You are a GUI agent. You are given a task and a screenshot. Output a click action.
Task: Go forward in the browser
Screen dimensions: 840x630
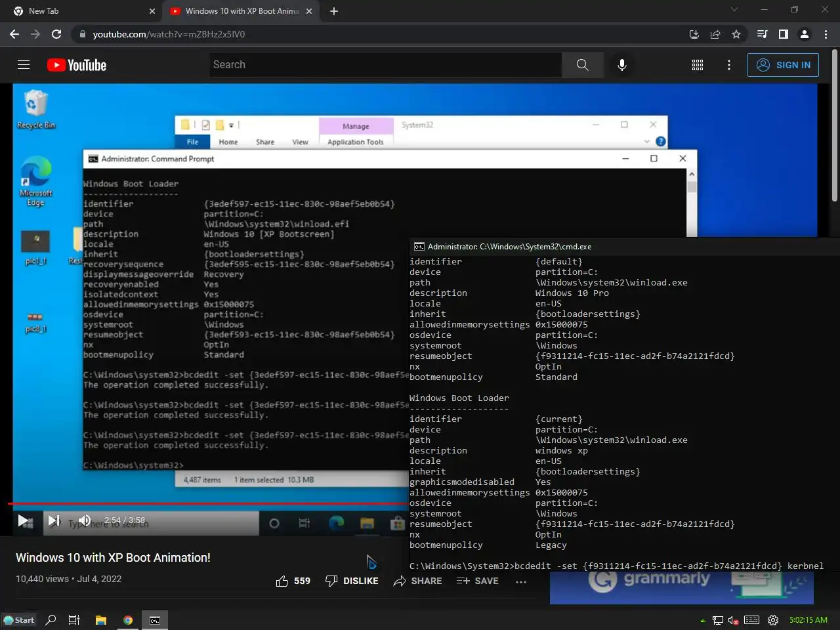pos(35,34)
